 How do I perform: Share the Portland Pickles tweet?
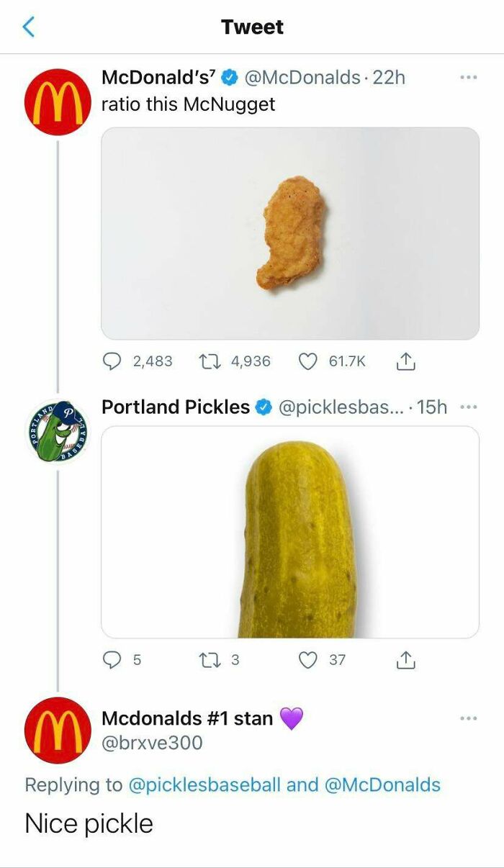406,659
